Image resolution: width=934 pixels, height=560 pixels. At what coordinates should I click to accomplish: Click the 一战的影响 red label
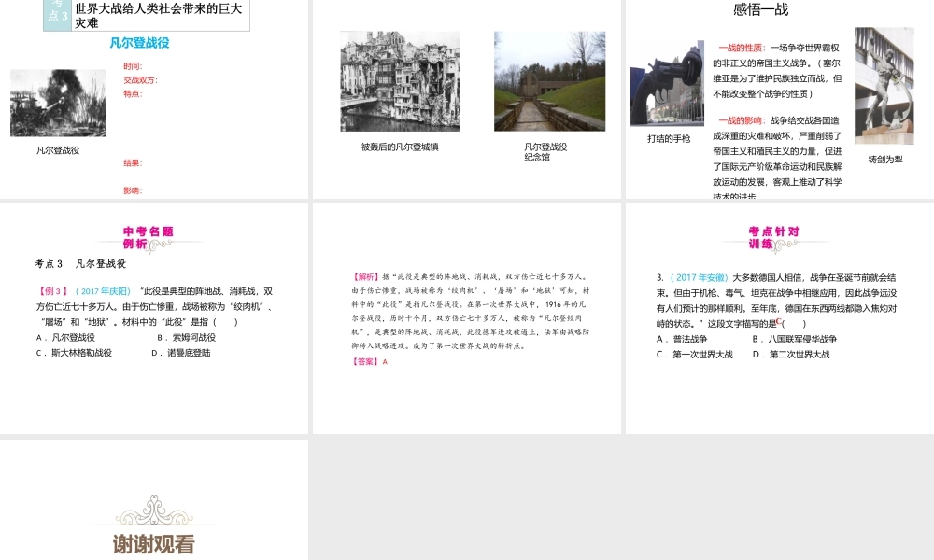(742, 120)
